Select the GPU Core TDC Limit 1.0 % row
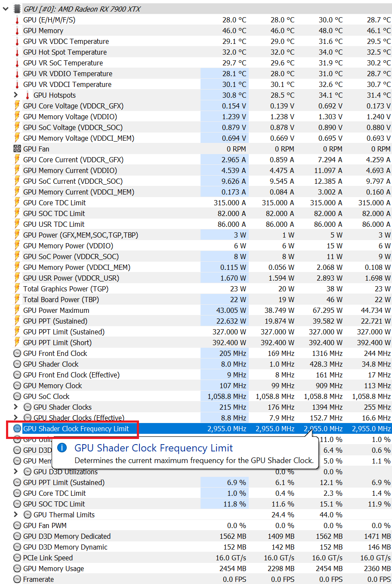The image size is (392, 584). point(202,493)
